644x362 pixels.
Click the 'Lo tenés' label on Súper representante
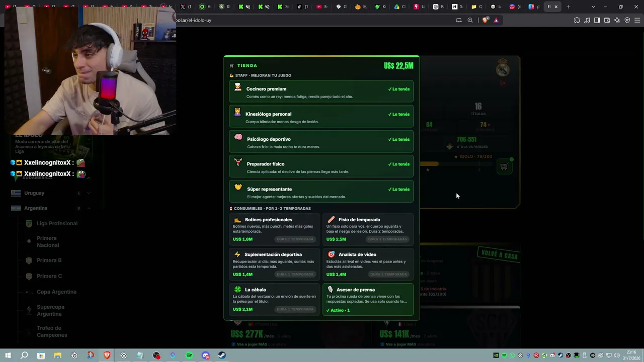click(399, 189)
